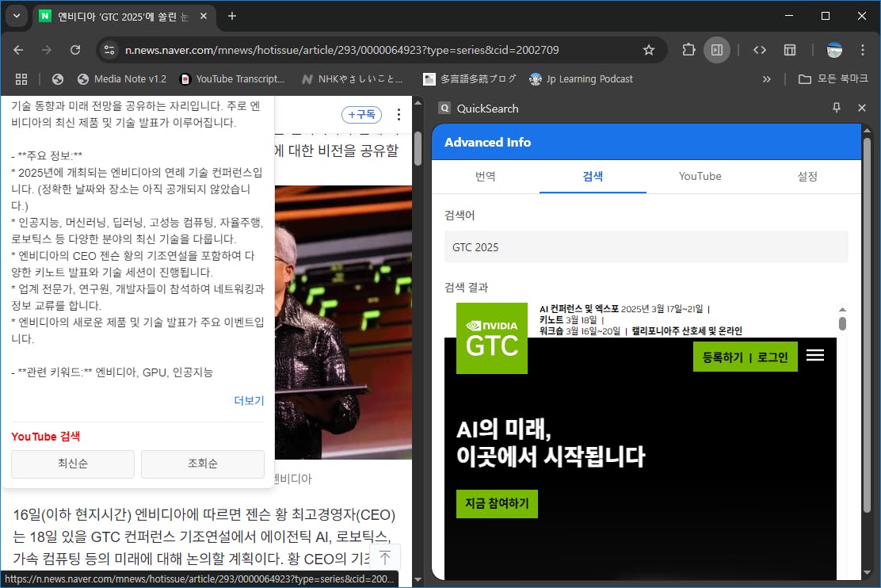Close the 엔비디아 GTC 2025 tab
The width and height of the screenshot is (881, 588).
pos(204,17)
